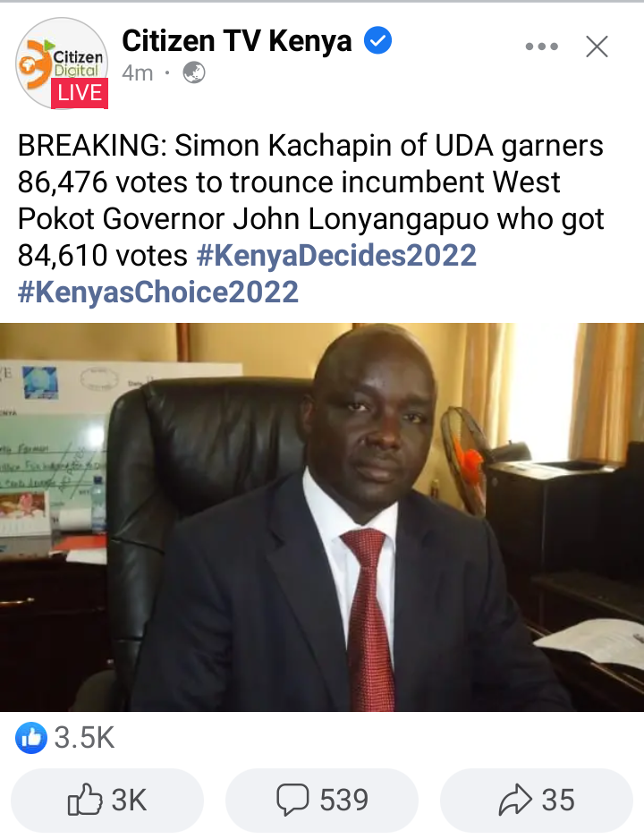644x839 pixels.
Task: Click the red LIVE badge
Action: [80, 93]
